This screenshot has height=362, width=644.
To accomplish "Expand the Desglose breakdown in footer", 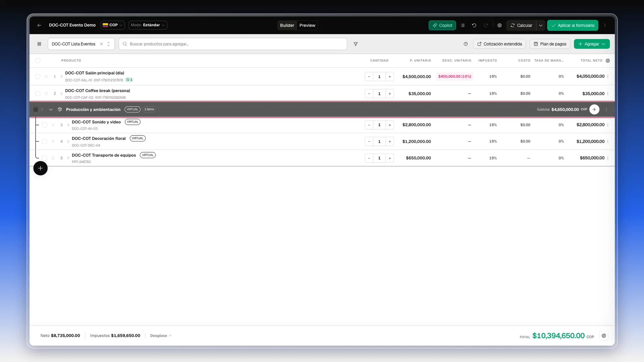I will [x=161, y=336].
